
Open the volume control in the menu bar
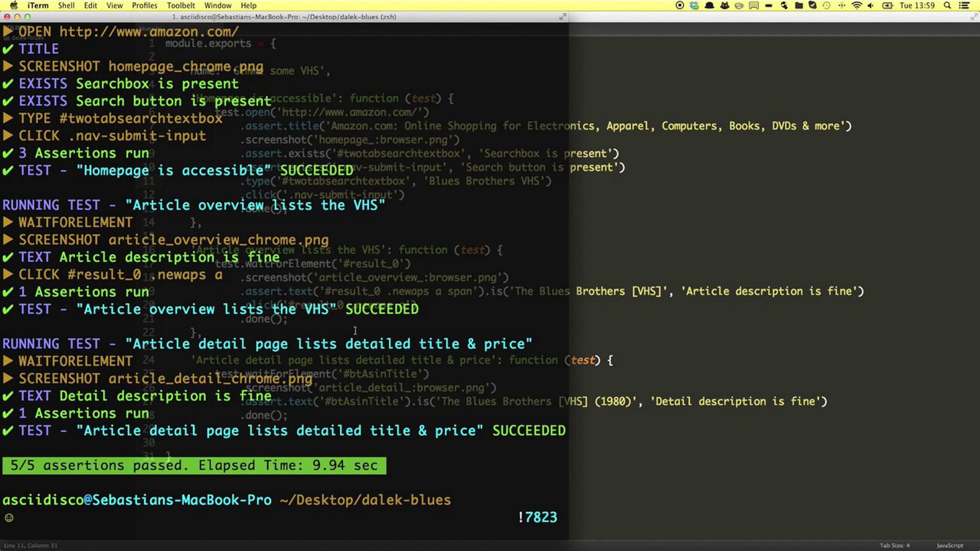871,5
